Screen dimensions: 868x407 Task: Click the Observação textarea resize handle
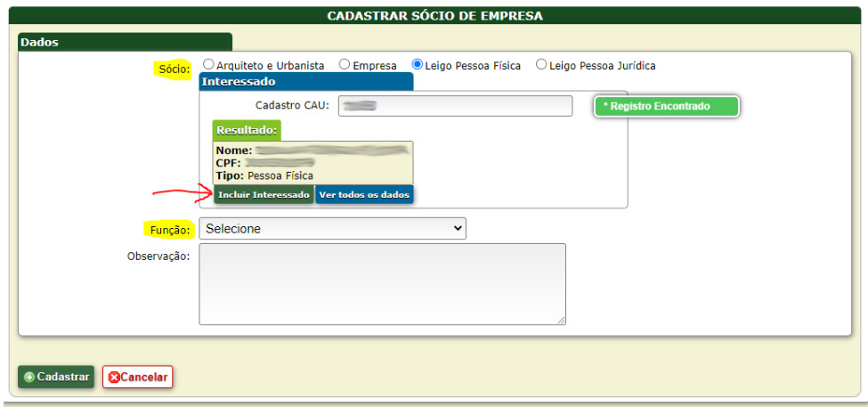(561, 321)
